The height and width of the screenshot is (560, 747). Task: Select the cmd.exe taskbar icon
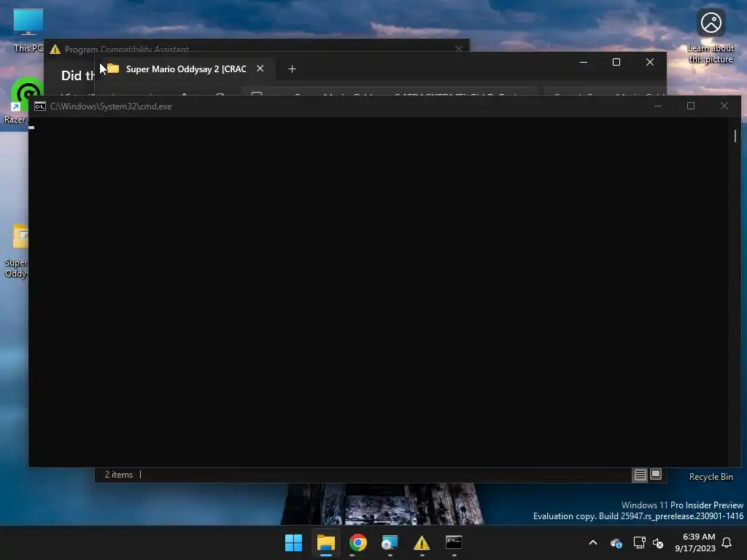pyautogui.click(x=454, y=542)
